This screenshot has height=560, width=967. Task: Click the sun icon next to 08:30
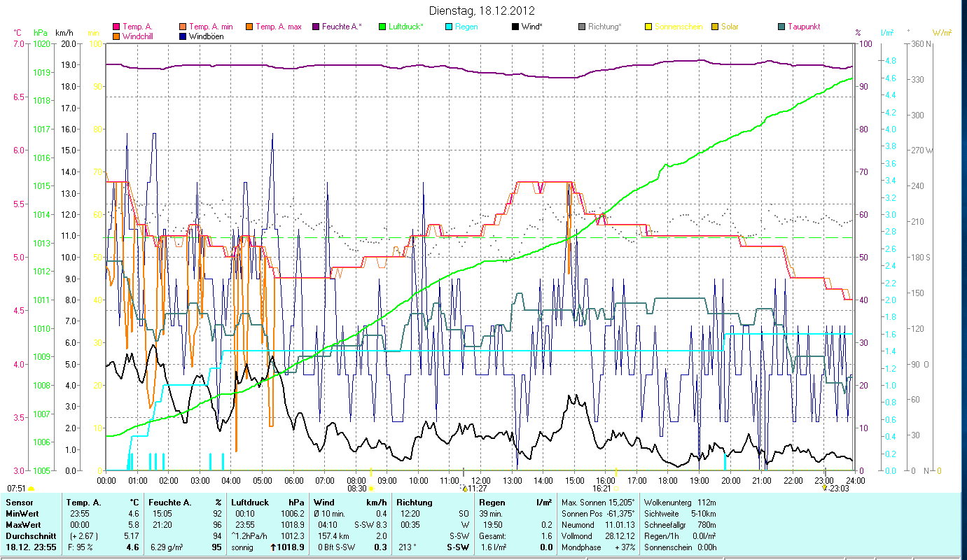[371, 489]
